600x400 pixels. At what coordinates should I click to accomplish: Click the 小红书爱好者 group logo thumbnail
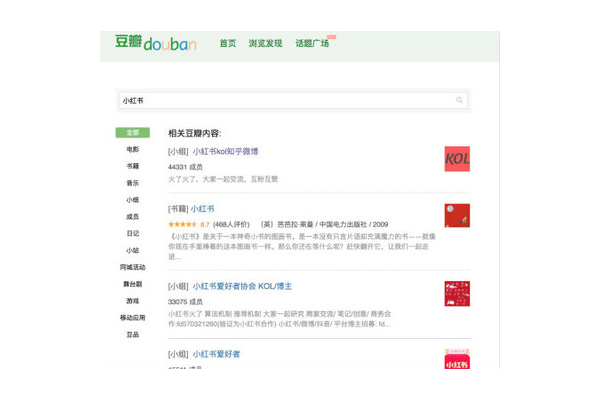coord(457,359)
